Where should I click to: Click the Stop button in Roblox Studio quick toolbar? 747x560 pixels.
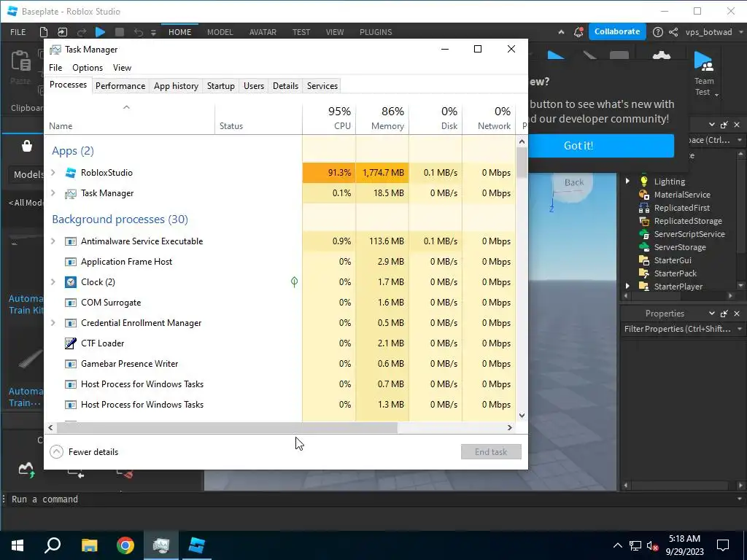click(x=120, y=32)
